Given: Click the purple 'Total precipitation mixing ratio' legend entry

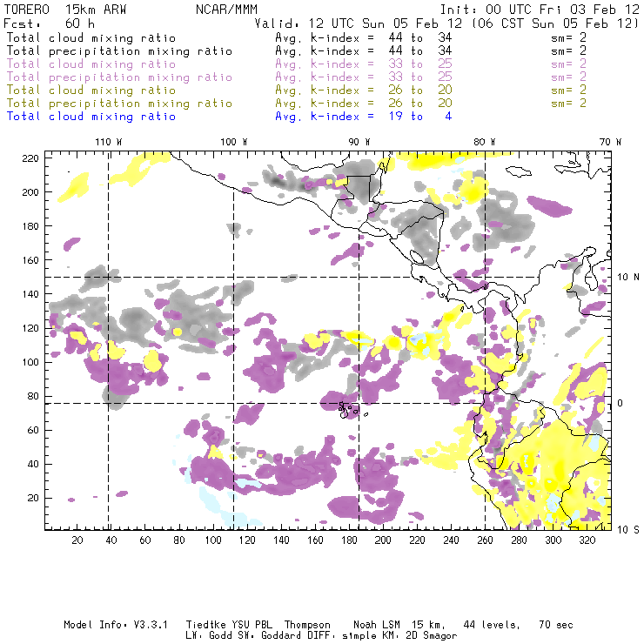Looking at the screenshot, I should 119,77.
